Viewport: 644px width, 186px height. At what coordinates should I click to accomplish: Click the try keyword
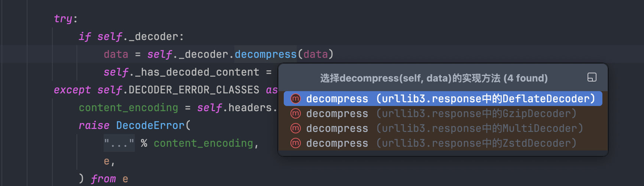[x=63, y=19]
